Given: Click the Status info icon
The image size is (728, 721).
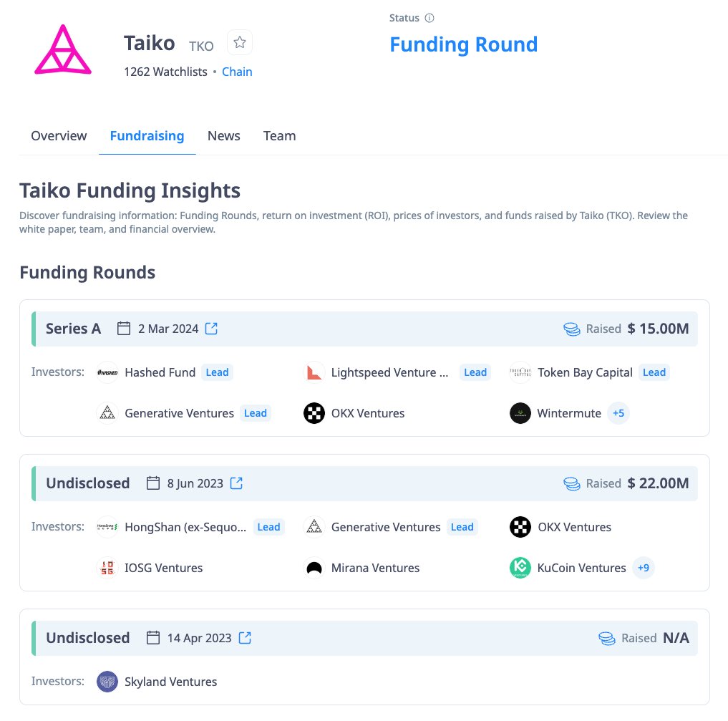Looking at the screenshot, I should (x=429, y=18).
